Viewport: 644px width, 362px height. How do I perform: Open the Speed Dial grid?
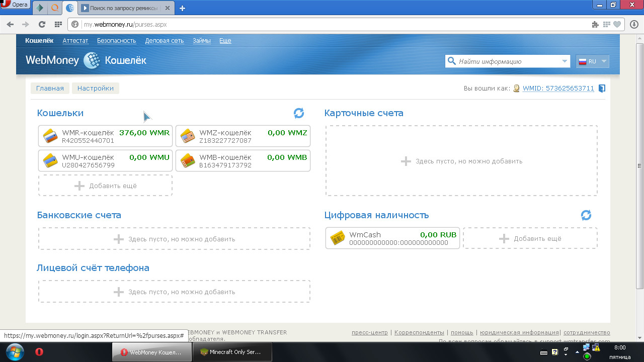58,24
